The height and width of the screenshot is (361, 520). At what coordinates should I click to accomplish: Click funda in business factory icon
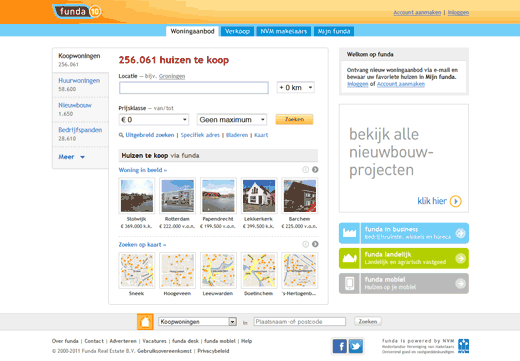(x=349, y=233)
